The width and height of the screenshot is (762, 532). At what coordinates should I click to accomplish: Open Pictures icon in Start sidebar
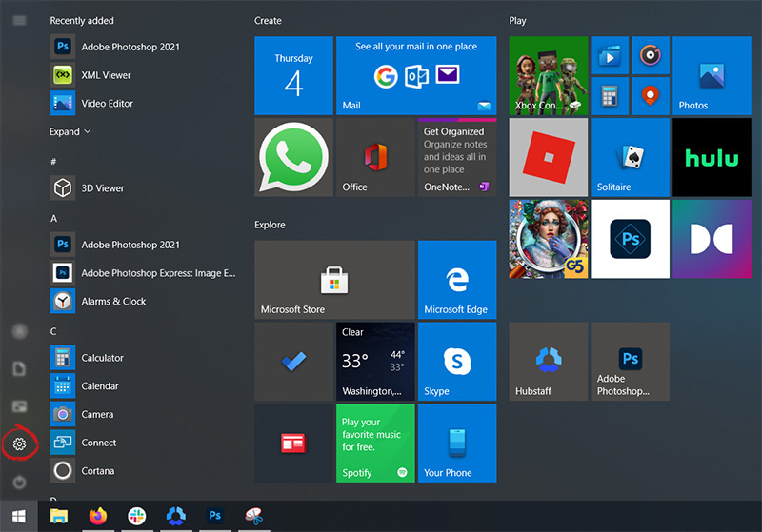[x=19, y=405]
